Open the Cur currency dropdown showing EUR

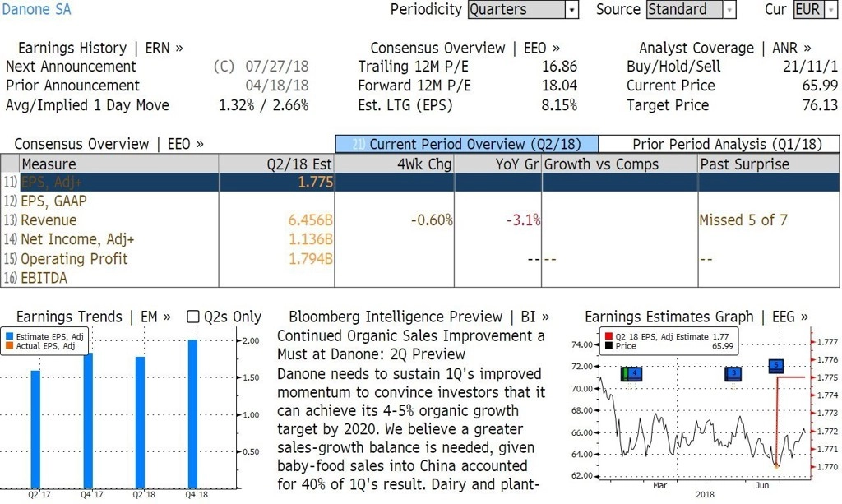[815, 10]
